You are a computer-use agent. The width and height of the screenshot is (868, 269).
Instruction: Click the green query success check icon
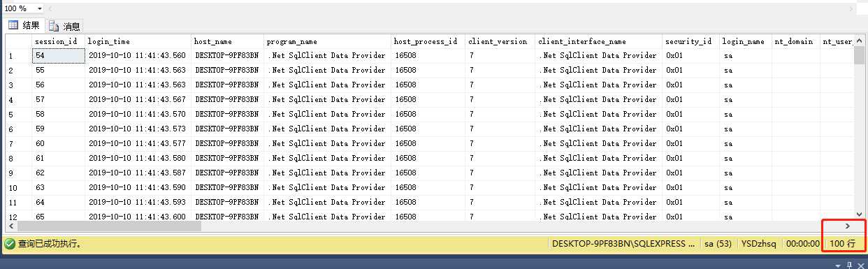10,244
